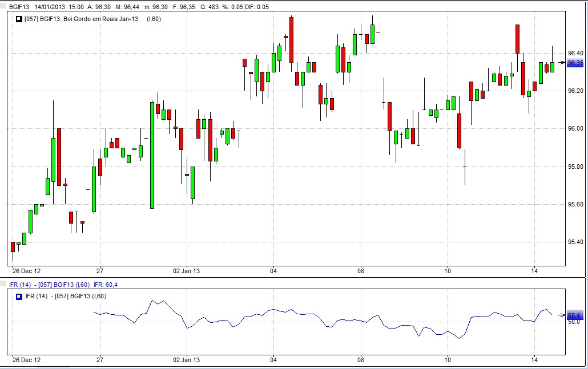Click the blue-yellow IFR (14) legend icon
The width and height of the screenshot is (588, 369).
(19, 296)
